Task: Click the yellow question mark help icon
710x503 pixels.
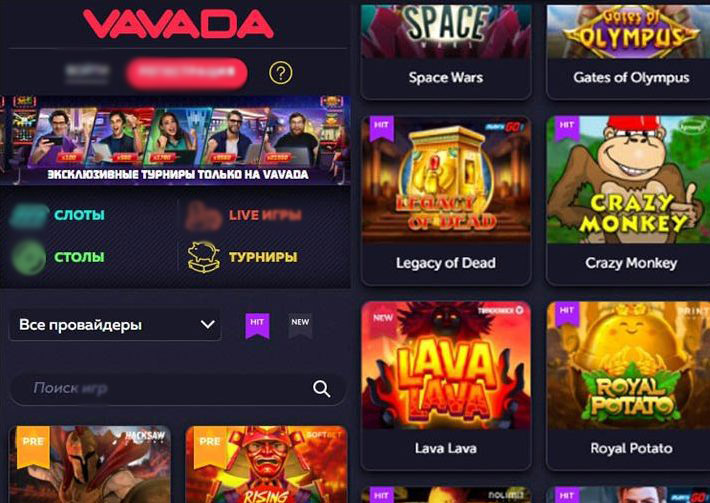Action: [x=281, y=73]
